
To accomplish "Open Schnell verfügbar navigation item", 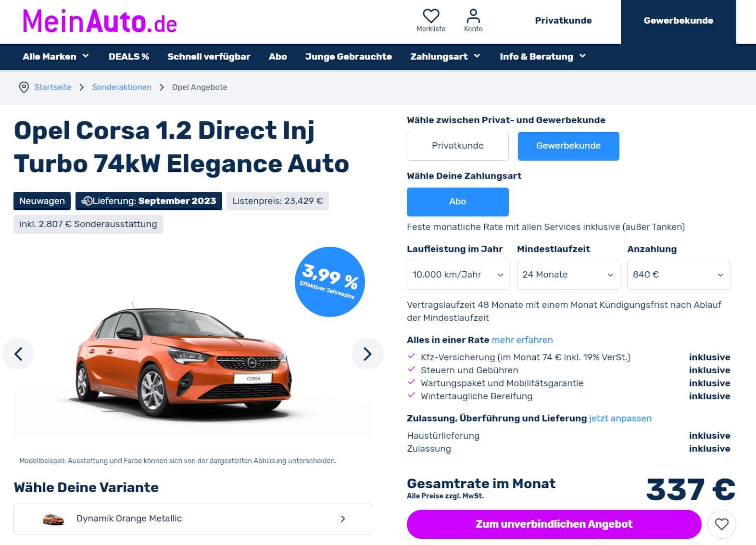I will 209,57.
